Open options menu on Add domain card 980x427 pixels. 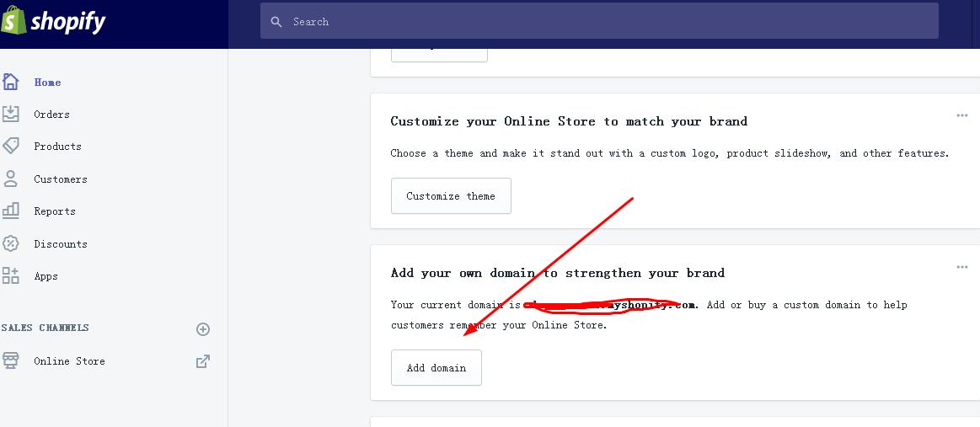tap(961, 267)
